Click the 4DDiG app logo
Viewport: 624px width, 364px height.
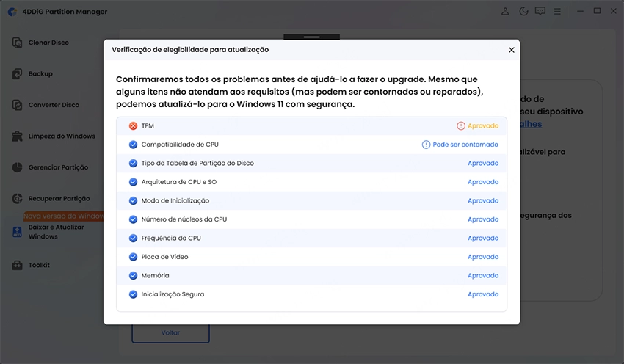12,12
